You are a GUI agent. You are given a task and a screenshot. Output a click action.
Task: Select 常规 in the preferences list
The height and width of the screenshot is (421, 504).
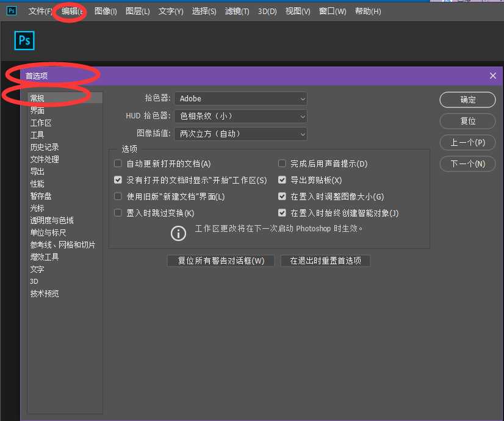(x=65, y=98)
